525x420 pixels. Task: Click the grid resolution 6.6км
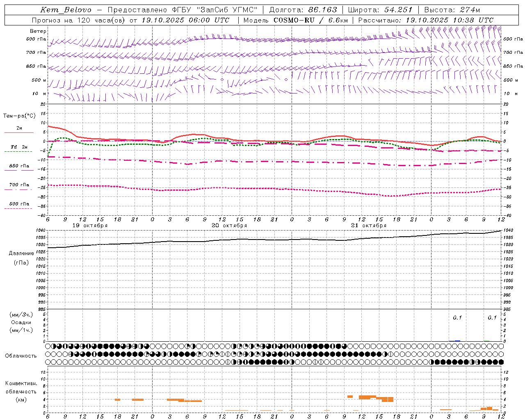click(338, 20)
